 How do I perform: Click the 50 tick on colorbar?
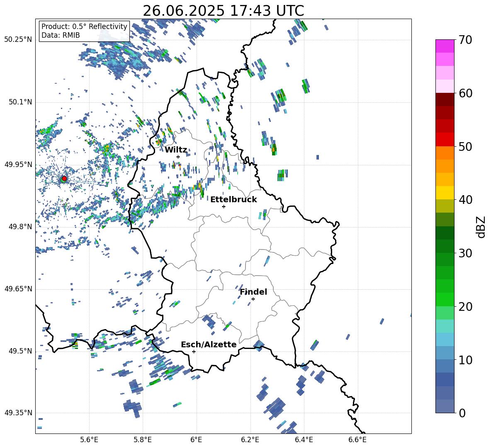point(465,147)
